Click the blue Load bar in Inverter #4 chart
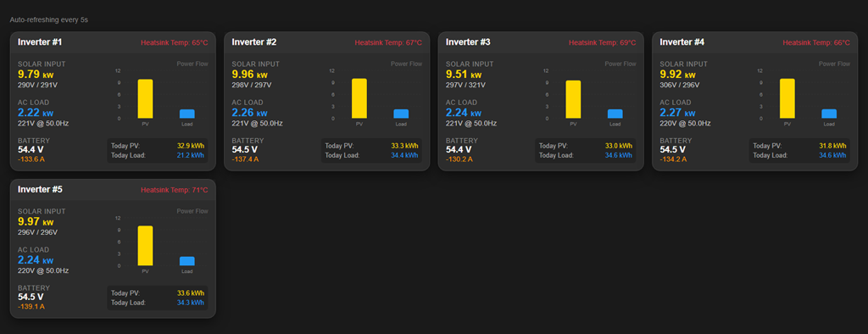This screenshot has height=334, width=868. tap(829, 114)
